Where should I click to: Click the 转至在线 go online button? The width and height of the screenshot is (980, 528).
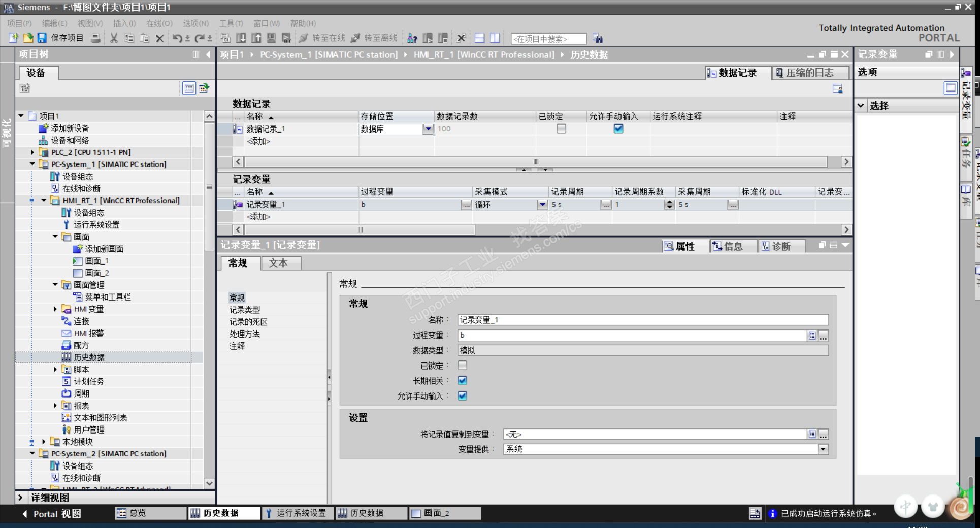tap(322, 38)
